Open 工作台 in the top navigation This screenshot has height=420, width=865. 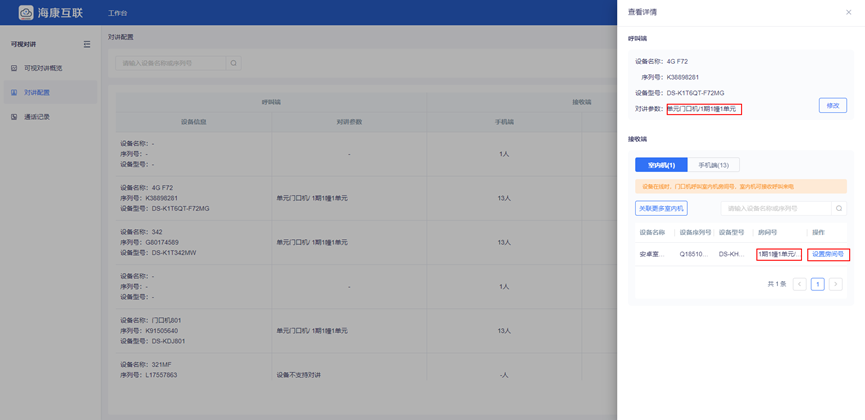[x=118, y=13]
